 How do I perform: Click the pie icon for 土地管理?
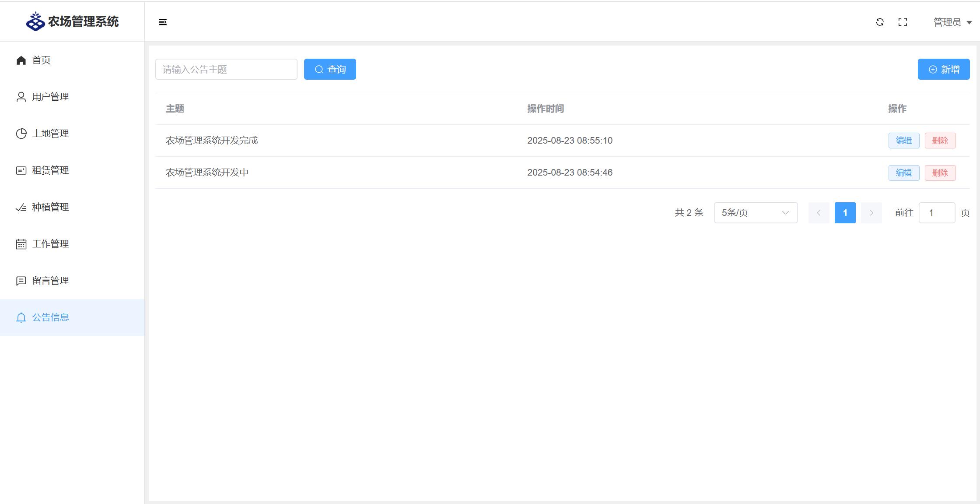(21, 134)
